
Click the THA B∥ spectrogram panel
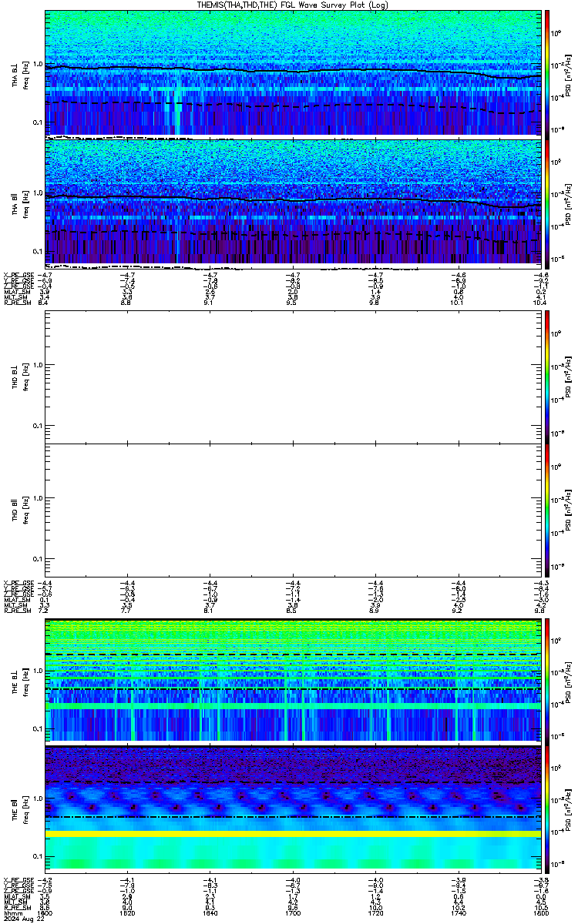292,201
